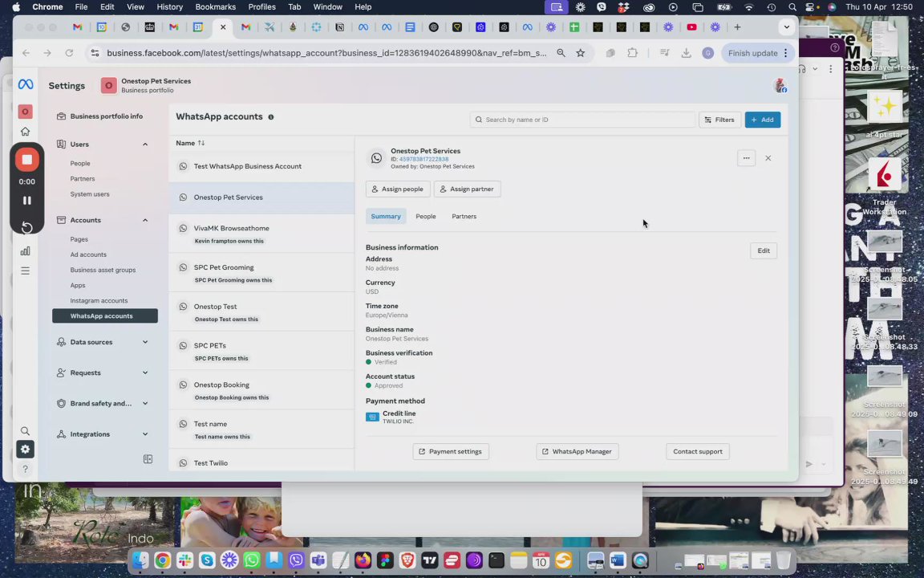Click the account ID link
This screenshot has width=924, height=578.
click(x=423, y=159)
